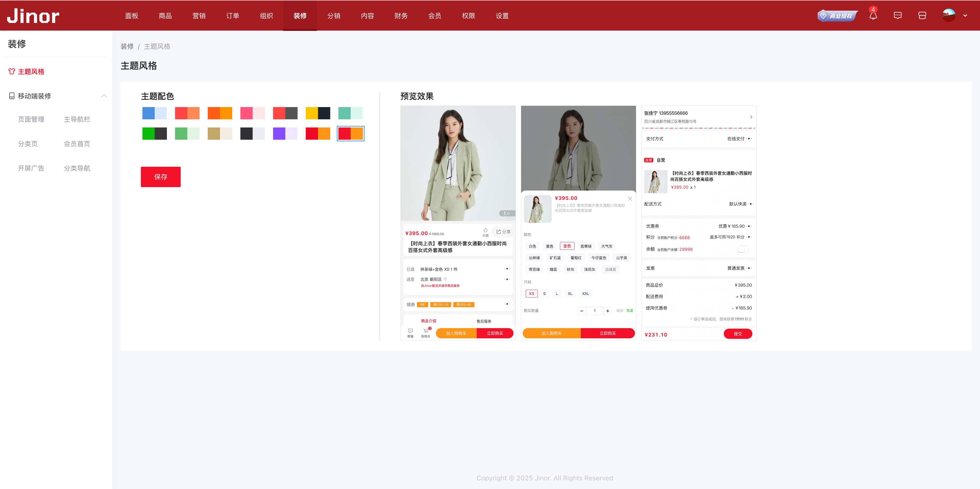Click the 保存 button
This screenshot has width=980, height=489.
tap(161, 177)
